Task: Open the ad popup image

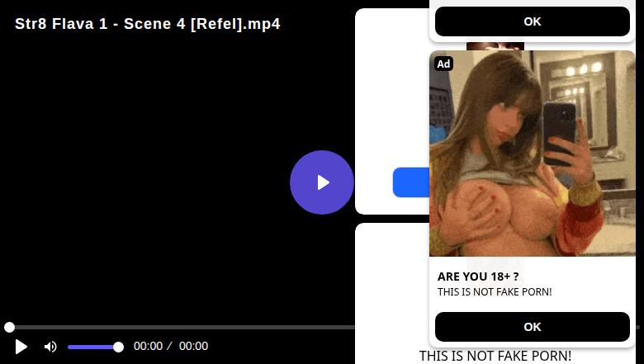Action: point(533,154)
